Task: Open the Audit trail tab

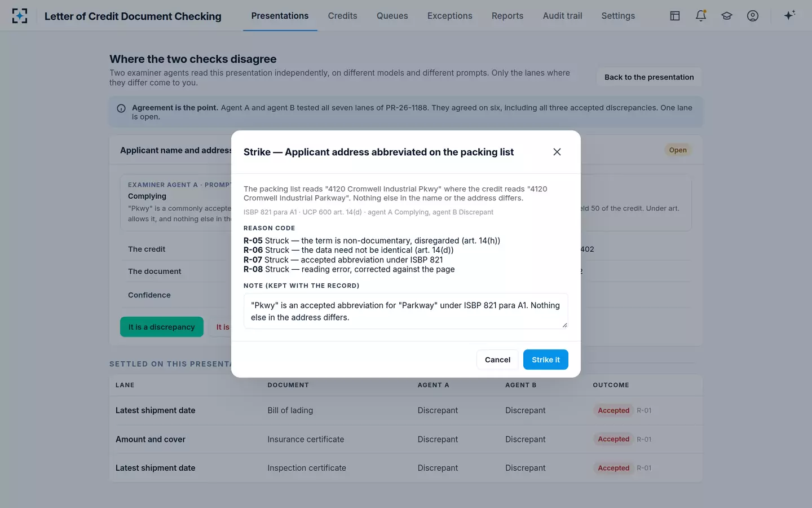Action: 562,16
